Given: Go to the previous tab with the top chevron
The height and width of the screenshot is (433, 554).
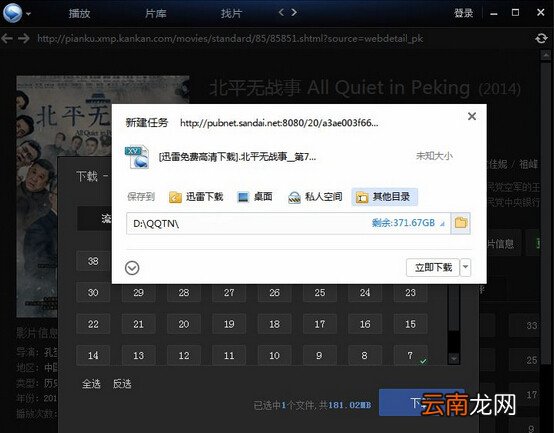Looking at the screenshot, I should 281,13.
